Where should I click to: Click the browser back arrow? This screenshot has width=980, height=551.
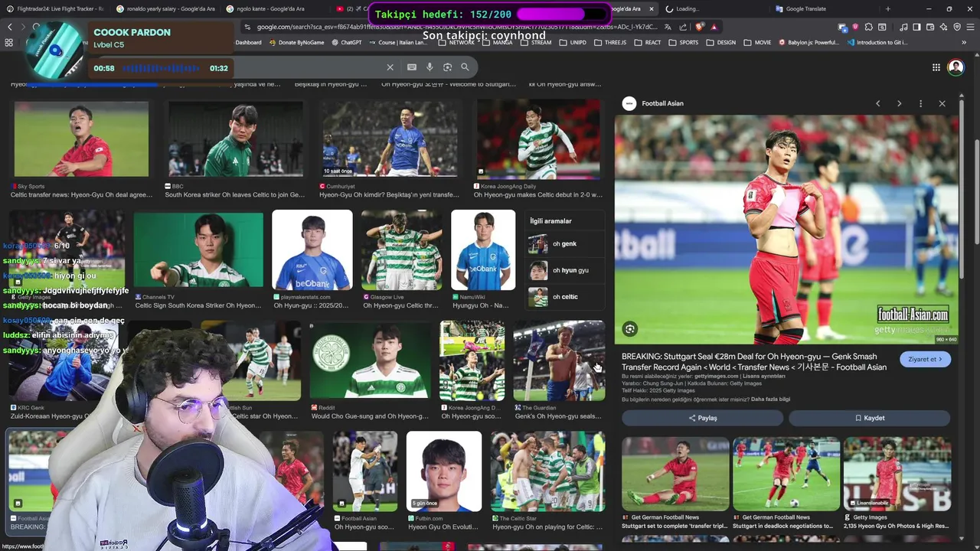(9, 27)
